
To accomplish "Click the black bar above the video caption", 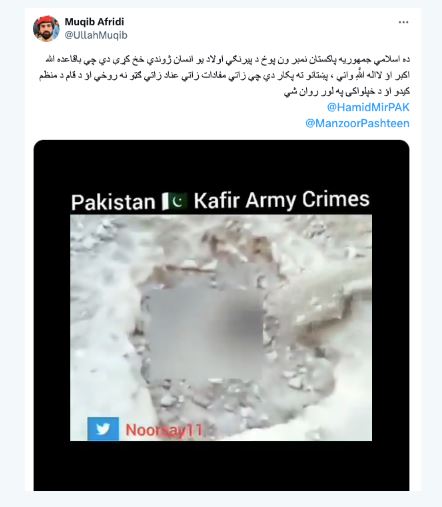I will tap(221, 165).
